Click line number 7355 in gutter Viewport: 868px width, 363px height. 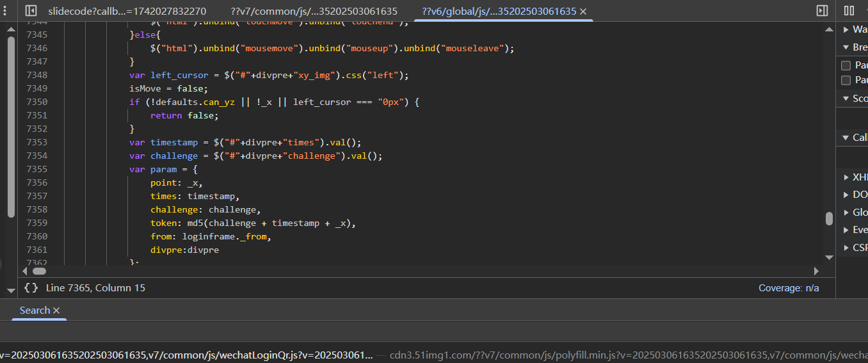click(36, 169)
